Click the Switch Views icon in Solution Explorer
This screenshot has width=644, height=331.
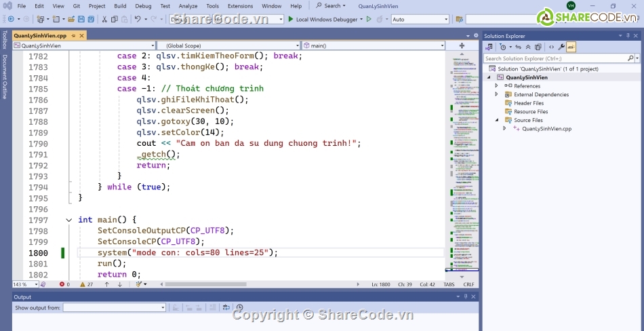pos(489,47)
